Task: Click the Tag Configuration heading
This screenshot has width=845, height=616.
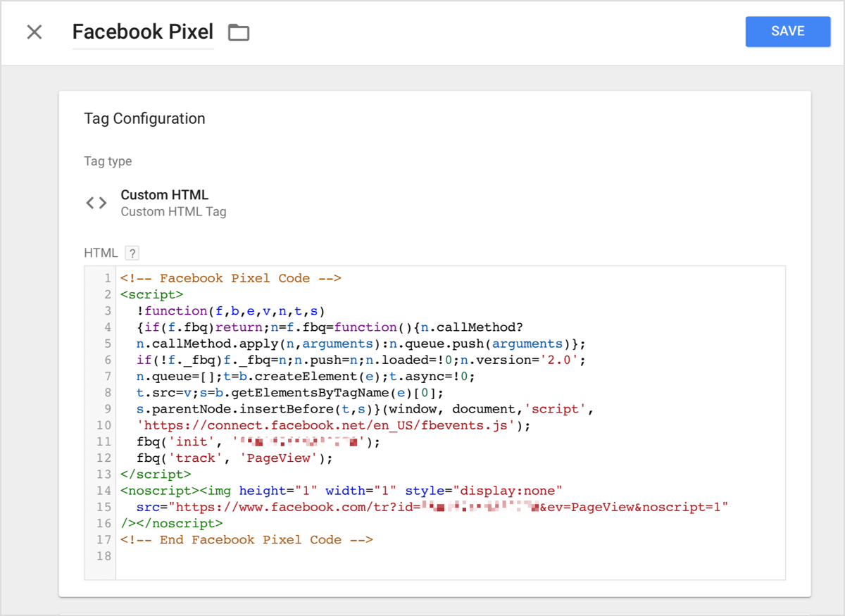Action: click(144, 118)
